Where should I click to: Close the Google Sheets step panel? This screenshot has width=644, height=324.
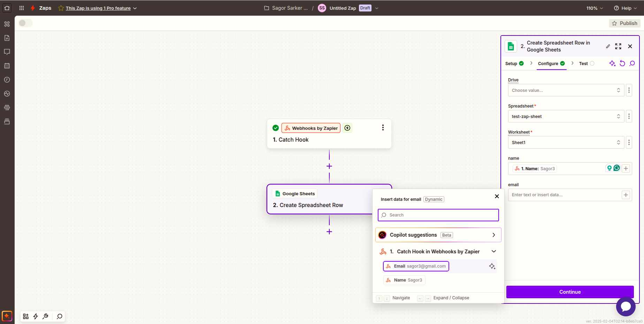pyautogui.click(x=630, y=46)
